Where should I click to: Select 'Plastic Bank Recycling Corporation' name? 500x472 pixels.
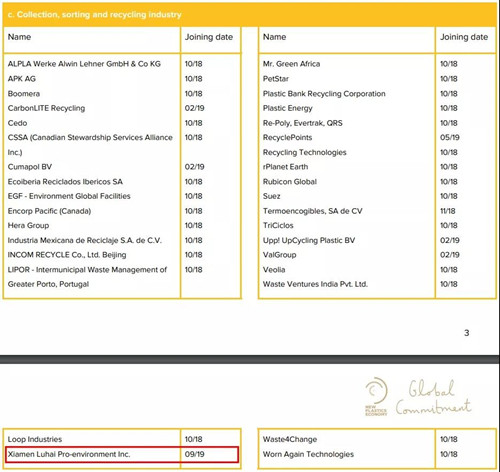[x=324, y=94]
